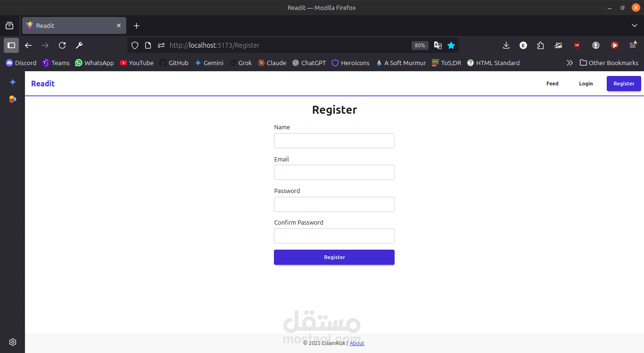Open the Claude bookmark
Screen dimensions: 644x353
(272, 63)
